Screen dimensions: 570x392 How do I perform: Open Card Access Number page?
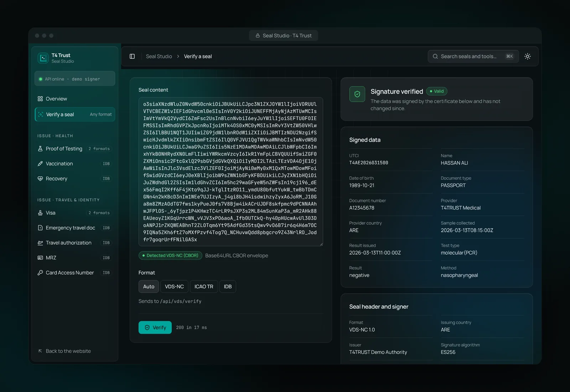75,273
